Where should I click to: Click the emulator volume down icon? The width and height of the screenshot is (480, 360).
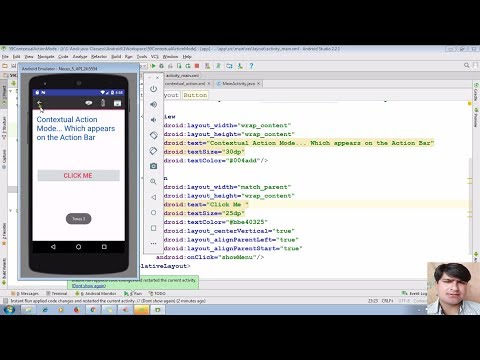(x=153, y=120)
